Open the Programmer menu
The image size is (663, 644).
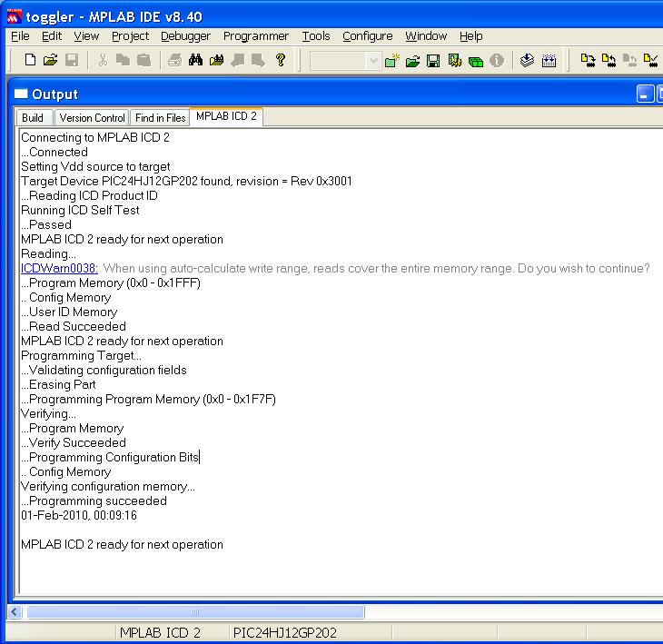pyautogui.click(x=256, y=36)
